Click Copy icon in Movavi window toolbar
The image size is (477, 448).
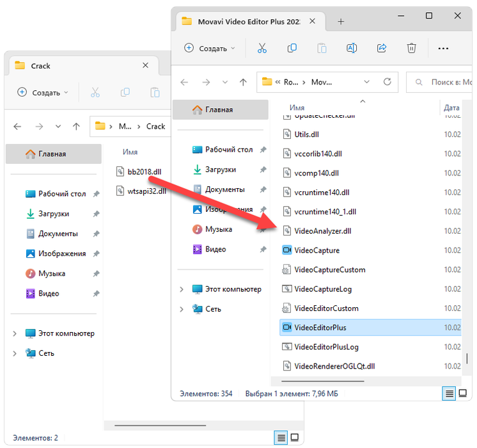pyautogui.click(x=292, y=48)
